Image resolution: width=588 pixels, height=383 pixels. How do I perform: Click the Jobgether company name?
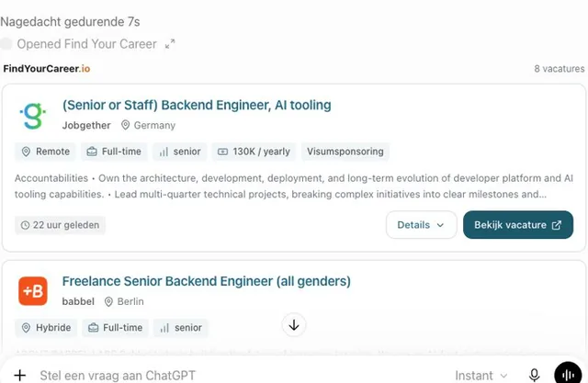(x=86, y=125)
